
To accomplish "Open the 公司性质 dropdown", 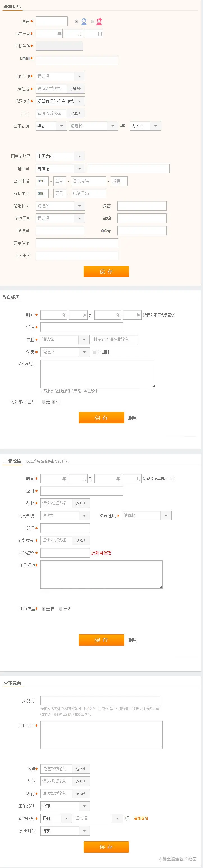I will (166, 515).
